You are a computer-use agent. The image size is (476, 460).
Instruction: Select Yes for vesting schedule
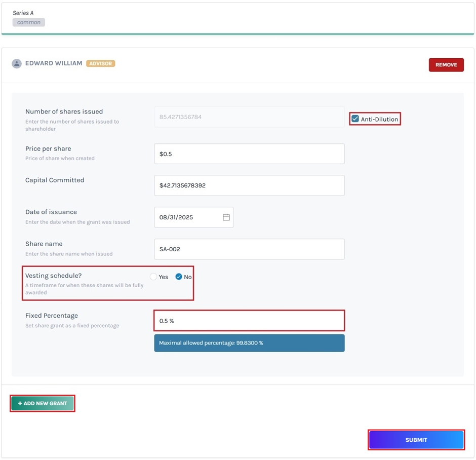click(x=153, y=277)
